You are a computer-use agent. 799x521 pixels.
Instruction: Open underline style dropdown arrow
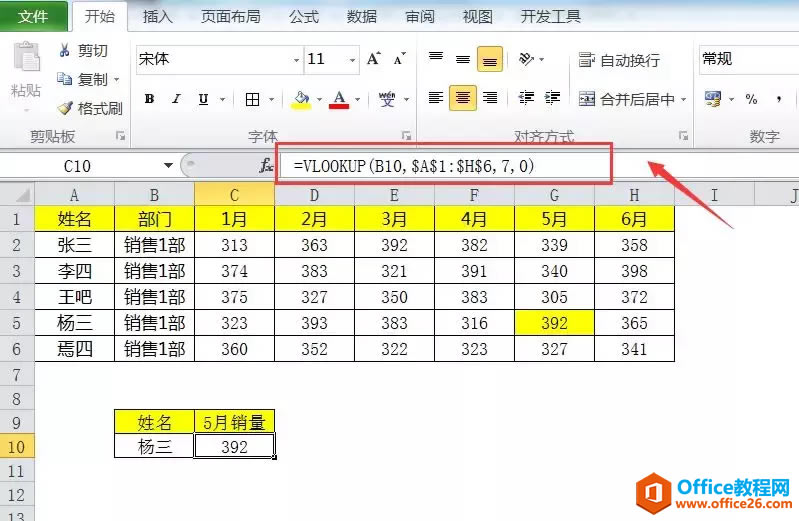(223, 99)
